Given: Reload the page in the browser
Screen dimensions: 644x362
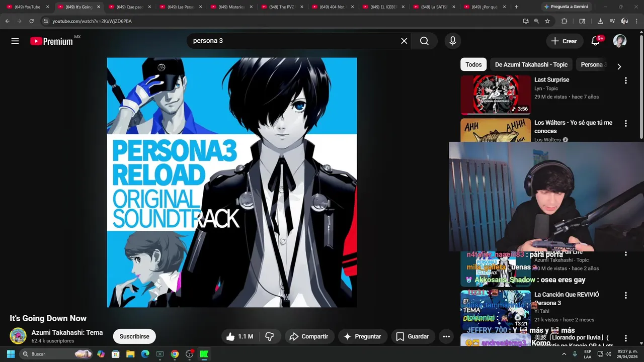Looking at the screenshot, I should (31, 21).
